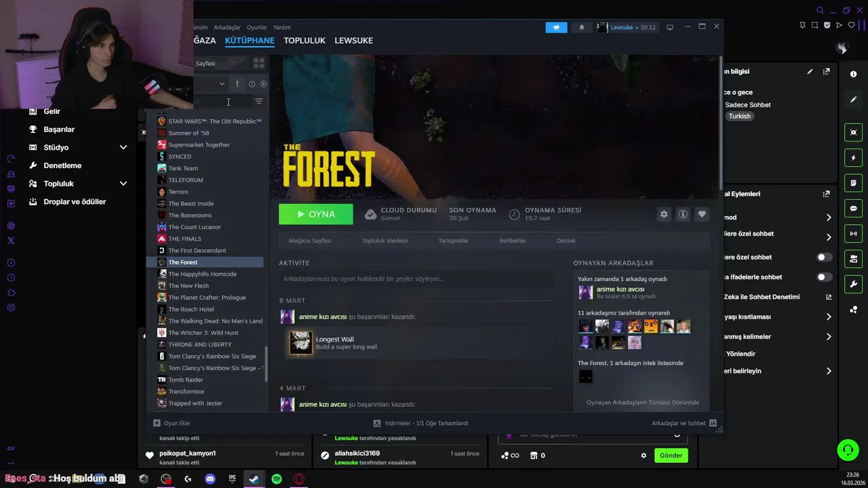Open Arkadaşlar menu in Steam
Viewport: 868px width, 488px height.
[x=227, y=27]
